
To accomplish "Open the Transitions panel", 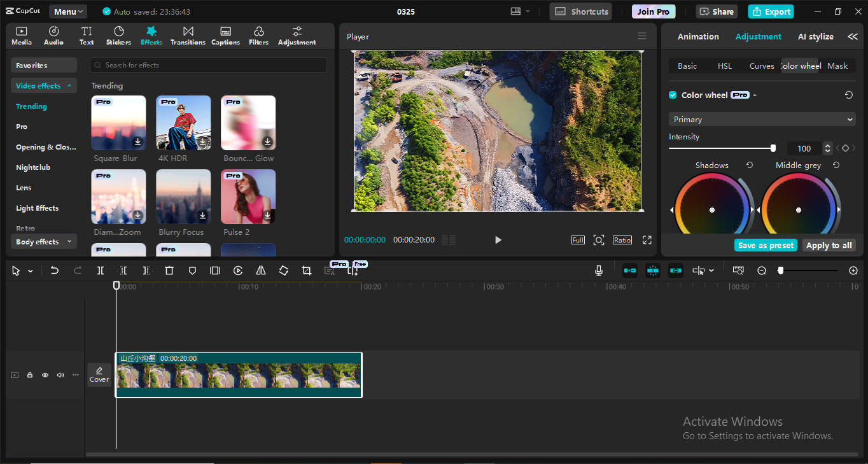I will [x=188, y=36].
